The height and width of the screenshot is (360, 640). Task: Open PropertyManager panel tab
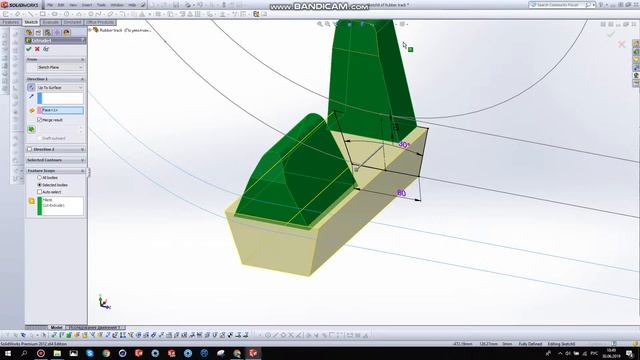tap(38, 32)
